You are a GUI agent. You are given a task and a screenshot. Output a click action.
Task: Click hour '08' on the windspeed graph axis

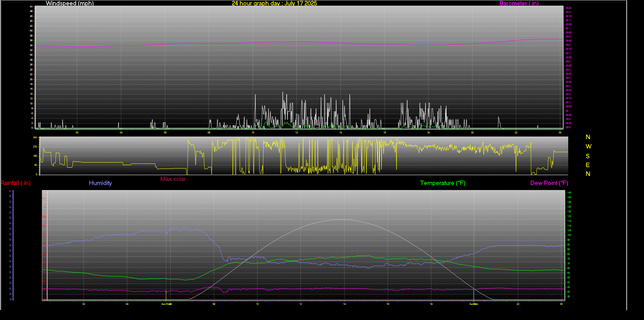[209, 132]
